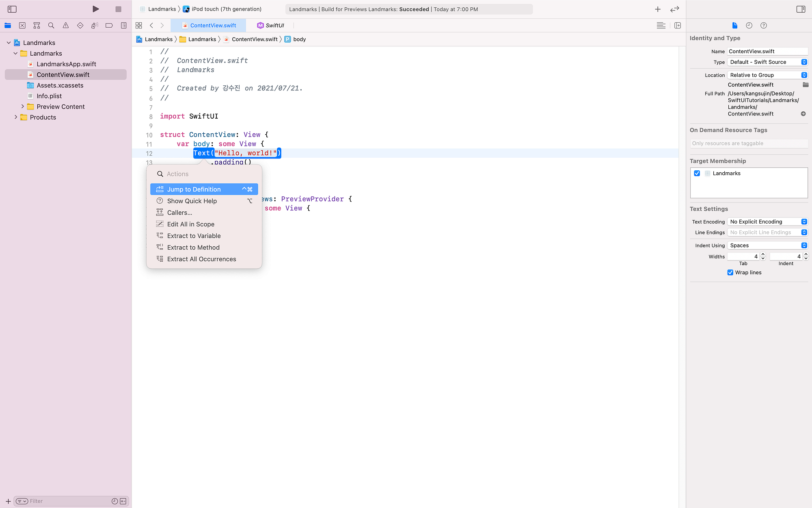Click the Stop button in toolbar

[x=118, y=9]
